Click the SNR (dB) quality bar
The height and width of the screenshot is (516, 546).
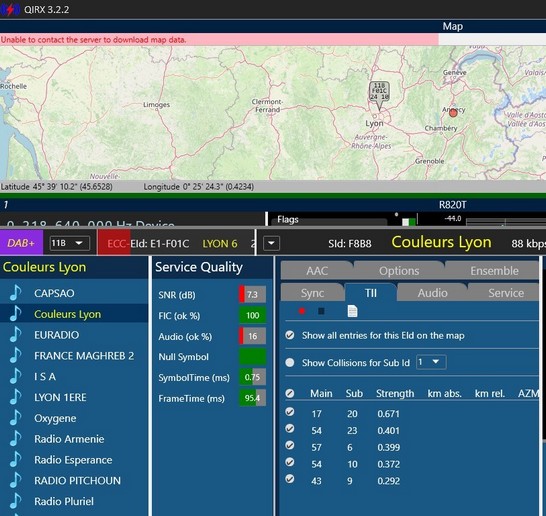point(252,295)
